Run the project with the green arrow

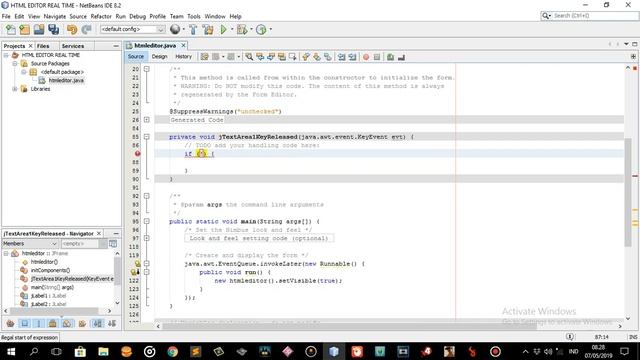click(223, 29)
